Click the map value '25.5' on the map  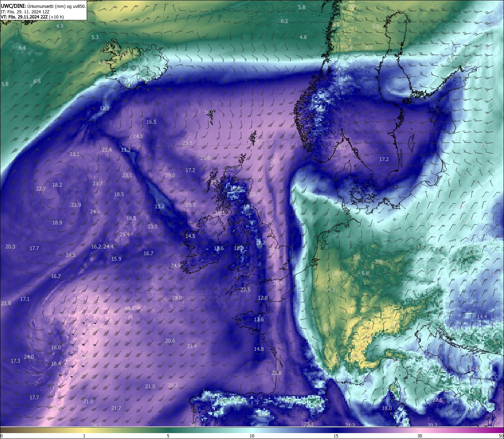(x=187, y=143)
